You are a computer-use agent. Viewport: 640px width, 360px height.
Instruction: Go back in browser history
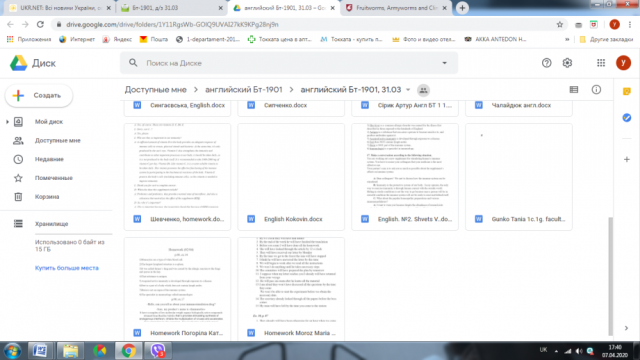point(10,24)
